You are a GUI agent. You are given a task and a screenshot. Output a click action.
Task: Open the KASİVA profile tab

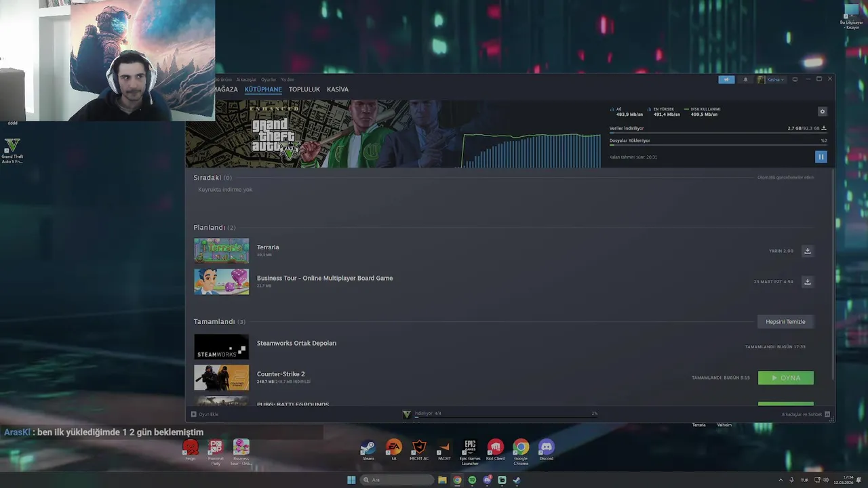click(338, 89)
